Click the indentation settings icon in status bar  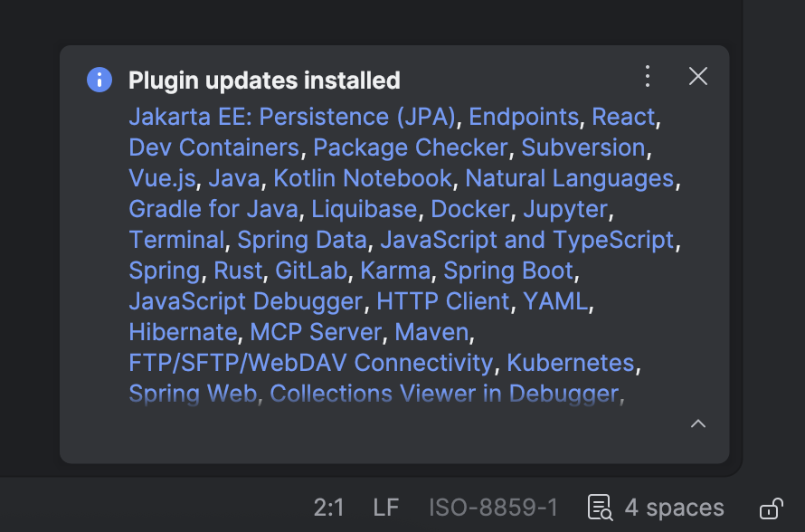[x=599, y=508]
